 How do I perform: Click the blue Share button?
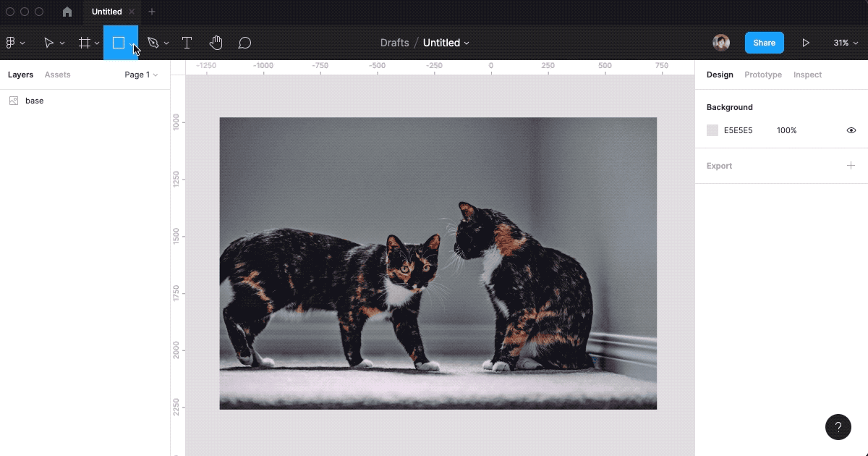click(764, 43)
